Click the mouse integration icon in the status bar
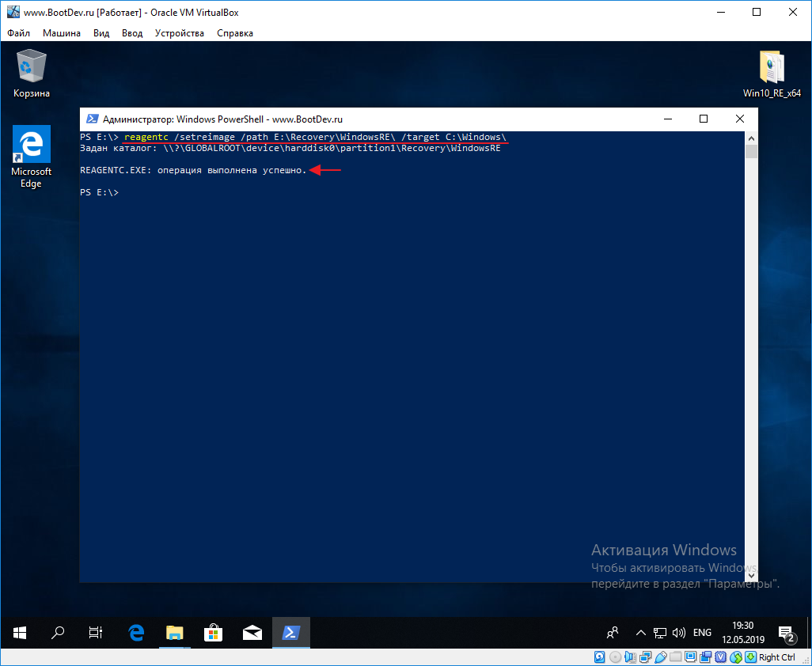The width and height of the screenshot is (812, 666). coord(734,657)
